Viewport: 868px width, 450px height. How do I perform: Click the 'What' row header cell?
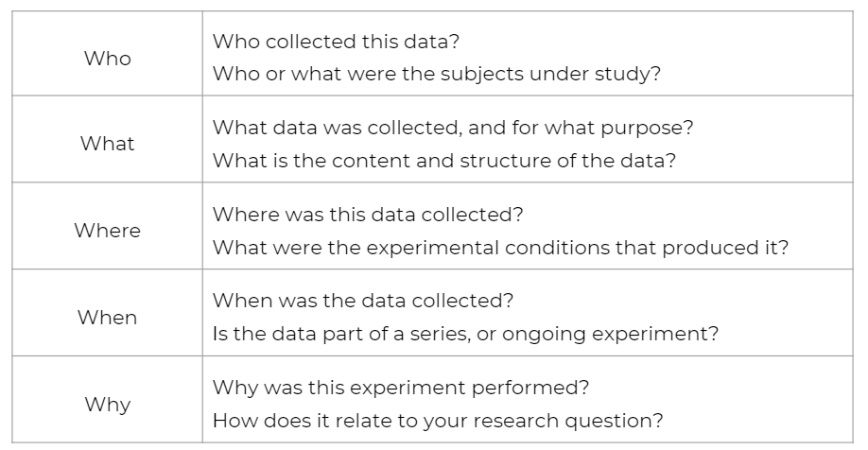(108, 139)
